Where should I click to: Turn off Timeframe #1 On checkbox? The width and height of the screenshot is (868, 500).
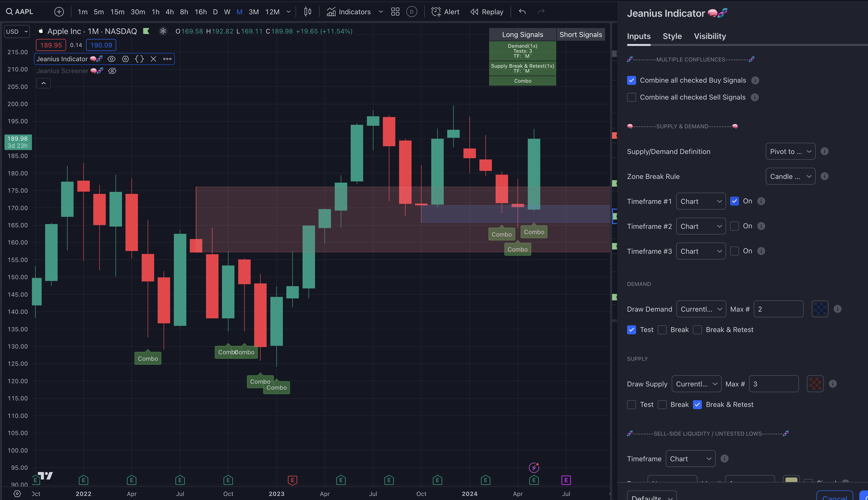point(734,201)
